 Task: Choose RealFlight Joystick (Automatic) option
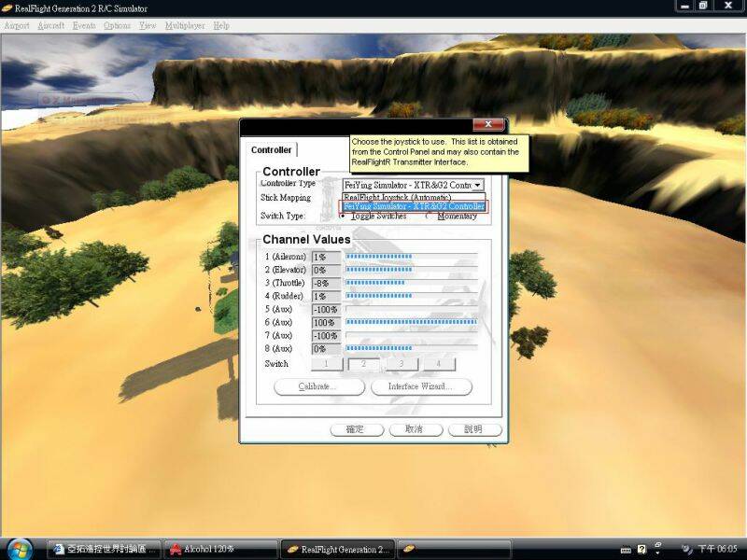[414, 197]
